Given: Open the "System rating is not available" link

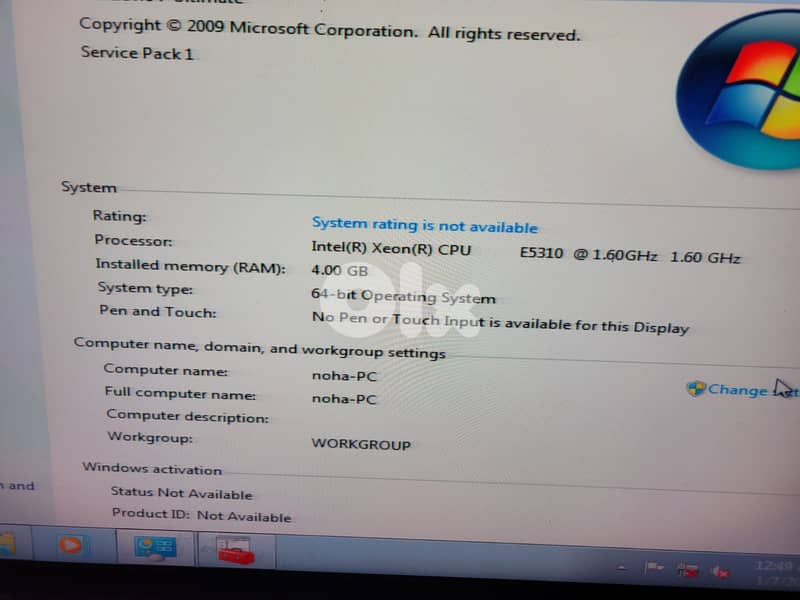Looking at the screenshot, I should 424,225.
